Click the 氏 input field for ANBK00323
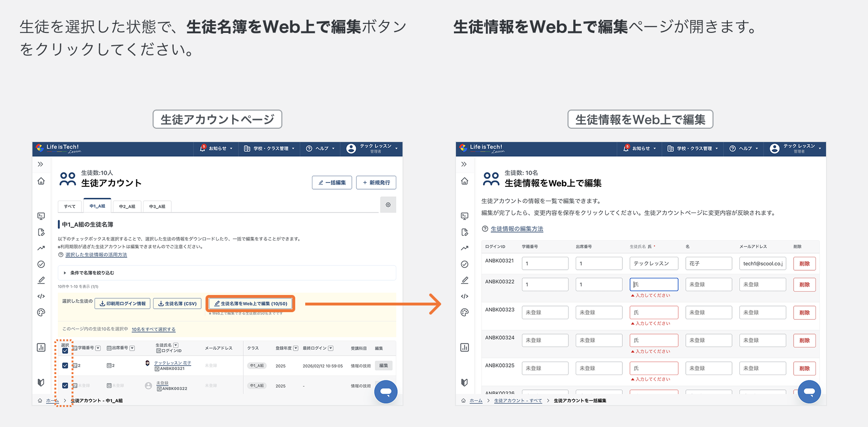The height and width of the screenshot is (427, 868). click(653, 313)
